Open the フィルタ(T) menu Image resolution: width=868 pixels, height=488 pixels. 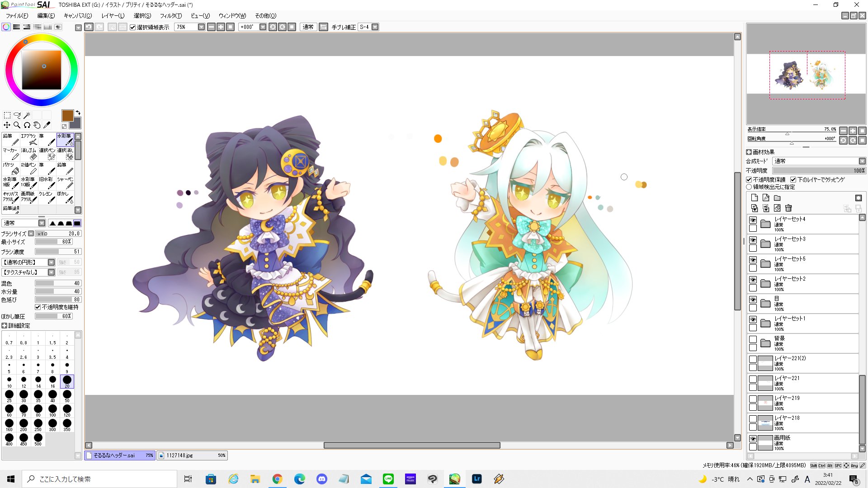coord(170,16)
